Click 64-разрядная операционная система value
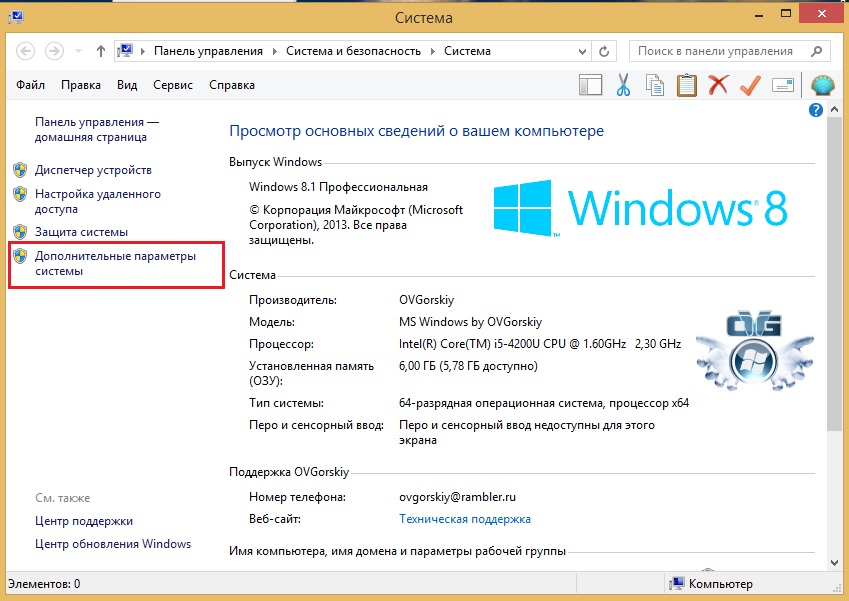This screenshot has width=849, height=601. pyautogui.click(x=544, y=403)
